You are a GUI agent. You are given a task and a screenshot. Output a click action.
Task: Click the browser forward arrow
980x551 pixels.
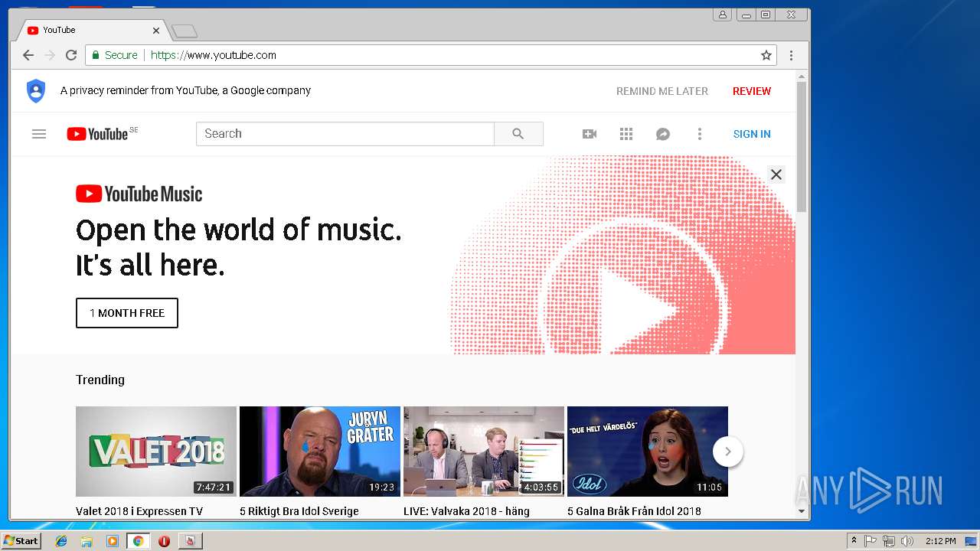point(50,55)
